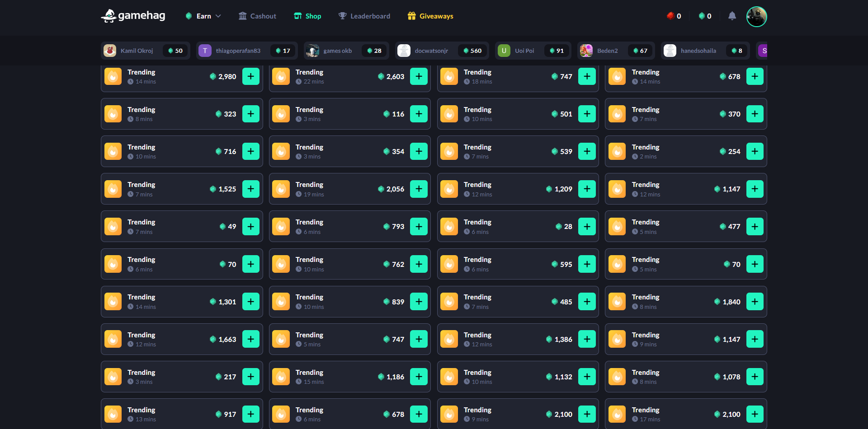The height and width of the screenshot is (429, 868).
Task: Open the notifications bell
Action: click(x=732, y=16)
